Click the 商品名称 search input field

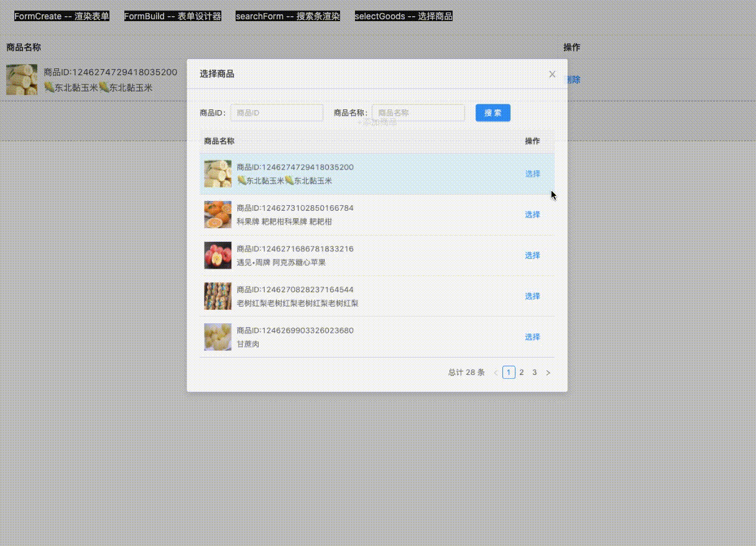point(418,113)
